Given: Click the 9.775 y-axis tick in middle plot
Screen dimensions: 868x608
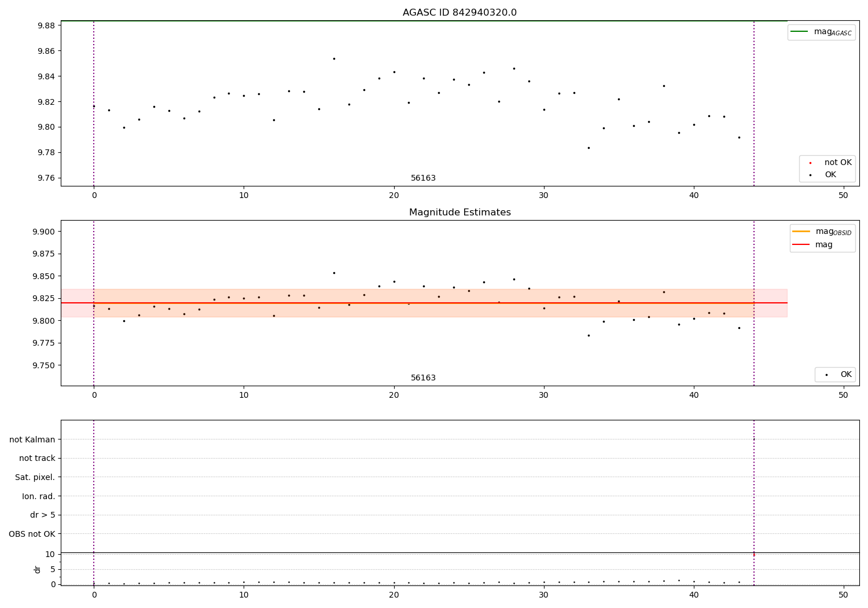Looking at the screenshot, I should pyautogui.click(x=43, y=343).
